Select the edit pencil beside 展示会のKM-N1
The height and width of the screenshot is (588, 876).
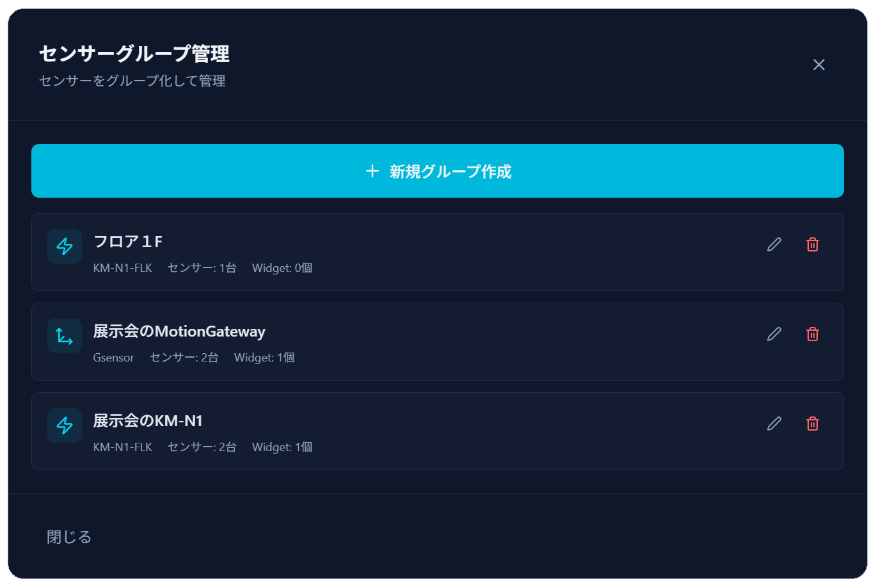774,424
